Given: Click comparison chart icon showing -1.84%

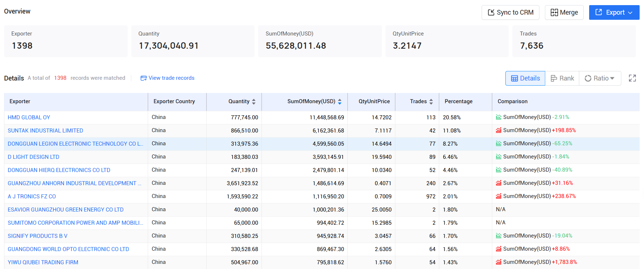Looking at the screenshot, I should tap(498, 157).
